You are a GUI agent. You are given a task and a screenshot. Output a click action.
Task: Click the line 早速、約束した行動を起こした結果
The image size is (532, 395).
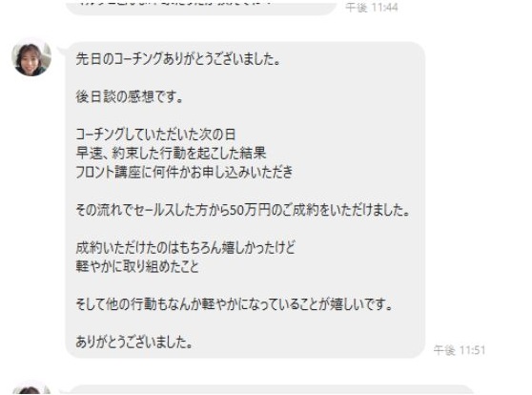pos(171,154)
